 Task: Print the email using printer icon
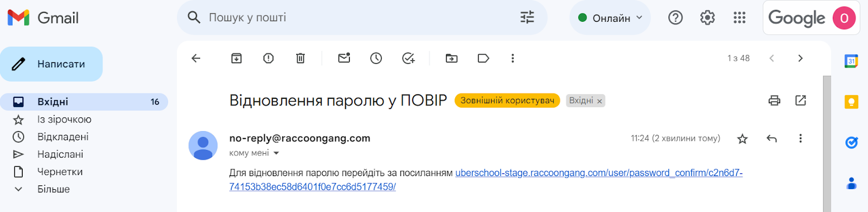tap(774, 100)
